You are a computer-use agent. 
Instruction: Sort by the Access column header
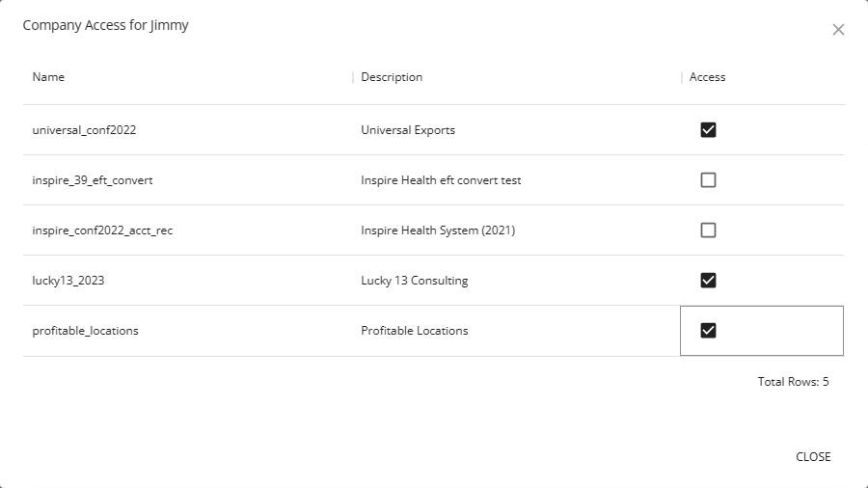coord(707,77)
